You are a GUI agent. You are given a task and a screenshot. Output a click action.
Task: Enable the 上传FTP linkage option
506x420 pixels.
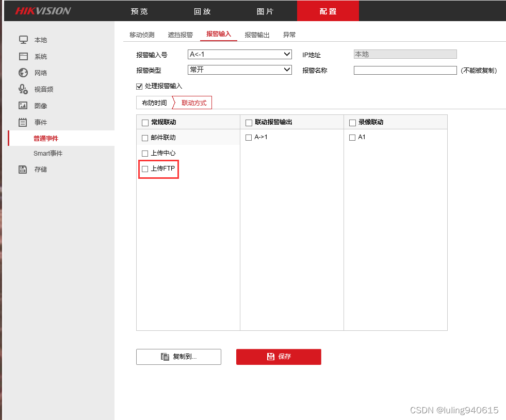144,169
